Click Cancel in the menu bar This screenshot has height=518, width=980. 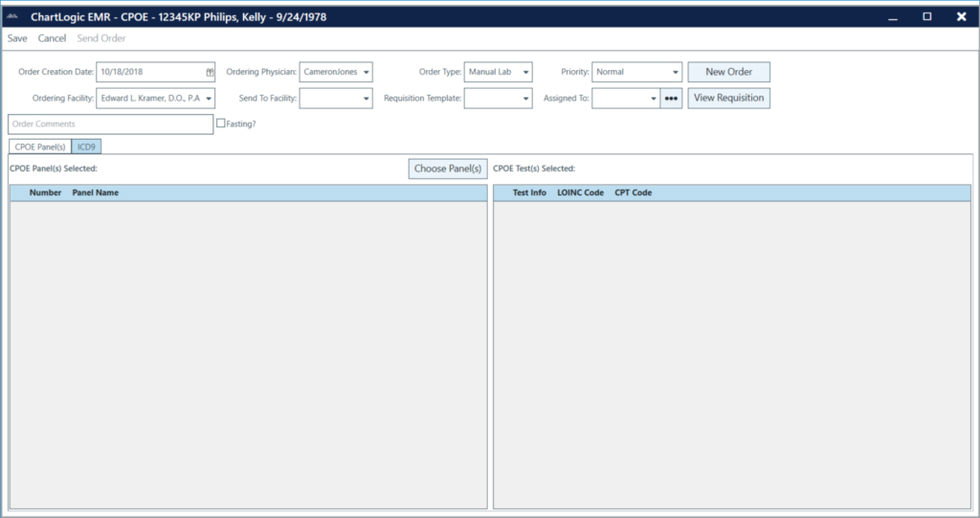52,38
